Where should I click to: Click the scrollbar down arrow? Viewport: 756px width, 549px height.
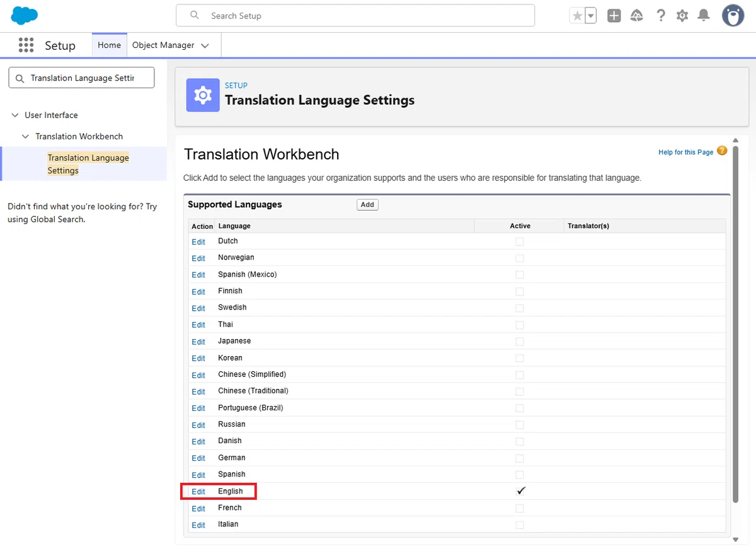[735, 540]
